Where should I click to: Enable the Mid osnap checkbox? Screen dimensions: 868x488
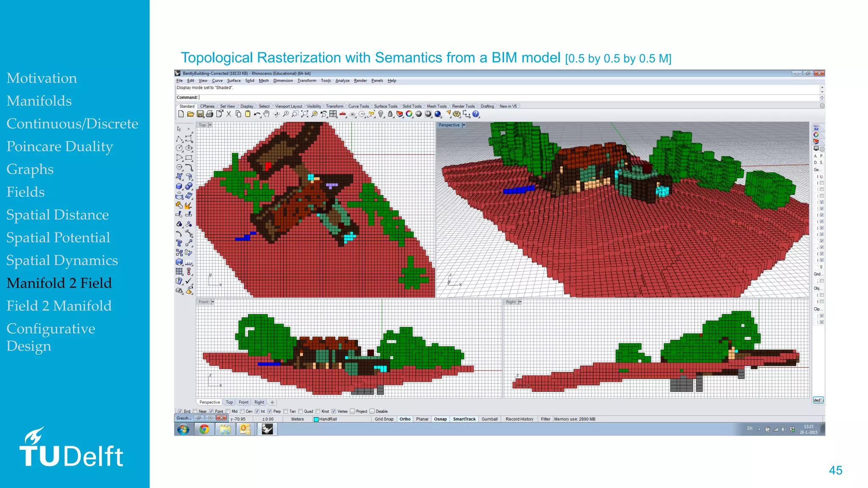tap(228, 411)
